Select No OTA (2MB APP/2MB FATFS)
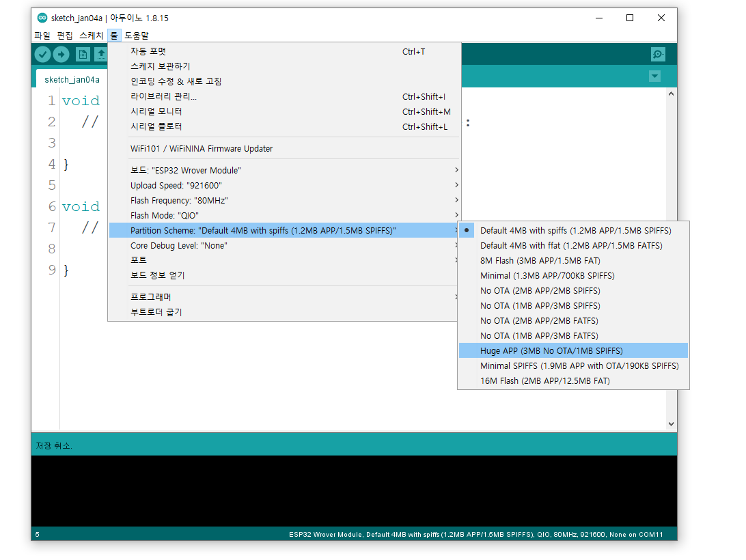This screenshot has height=560, width=746. tap(573, 321)
